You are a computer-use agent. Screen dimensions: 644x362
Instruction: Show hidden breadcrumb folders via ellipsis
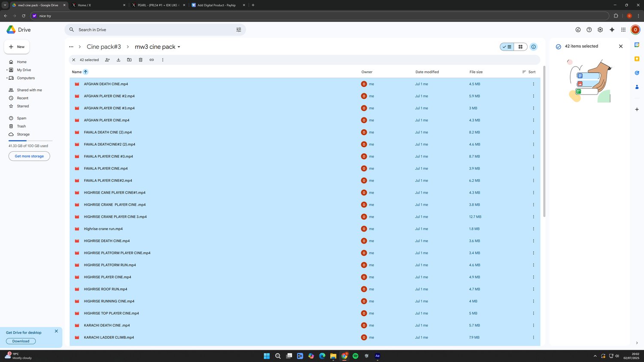(x=71, y=47)
